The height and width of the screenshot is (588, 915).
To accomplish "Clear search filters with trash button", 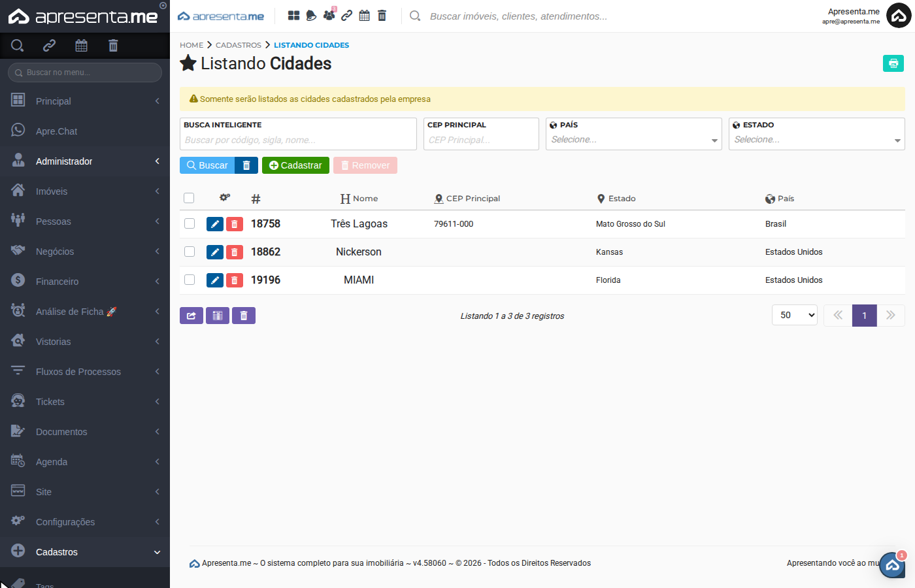I will [246, 165].
